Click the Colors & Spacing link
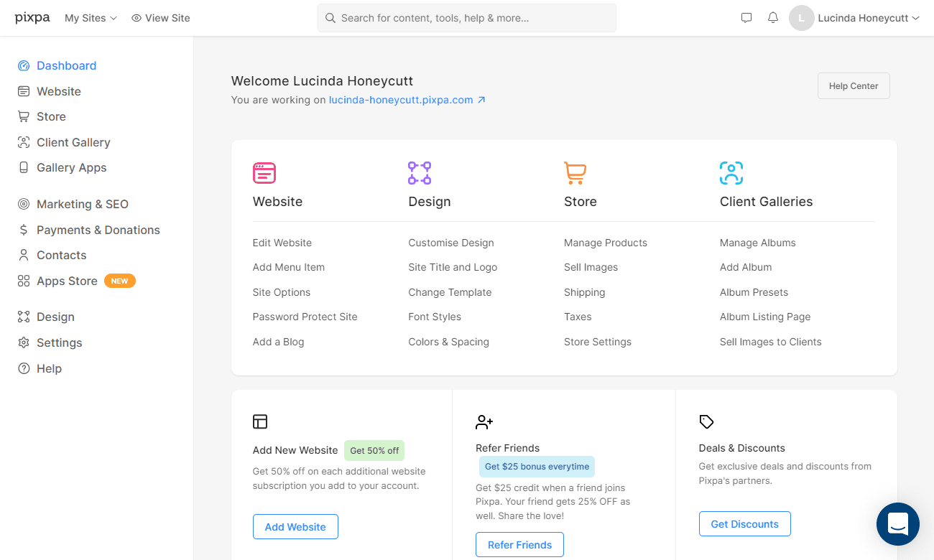The height and width of the screenshot is (560, 934). point(449,342)
